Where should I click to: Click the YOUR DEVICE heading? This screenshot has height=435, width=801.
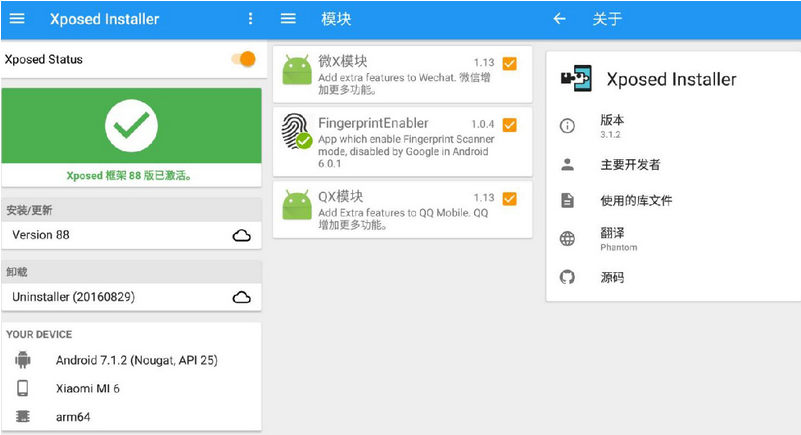pyautogui.click(x=39, y=334)
